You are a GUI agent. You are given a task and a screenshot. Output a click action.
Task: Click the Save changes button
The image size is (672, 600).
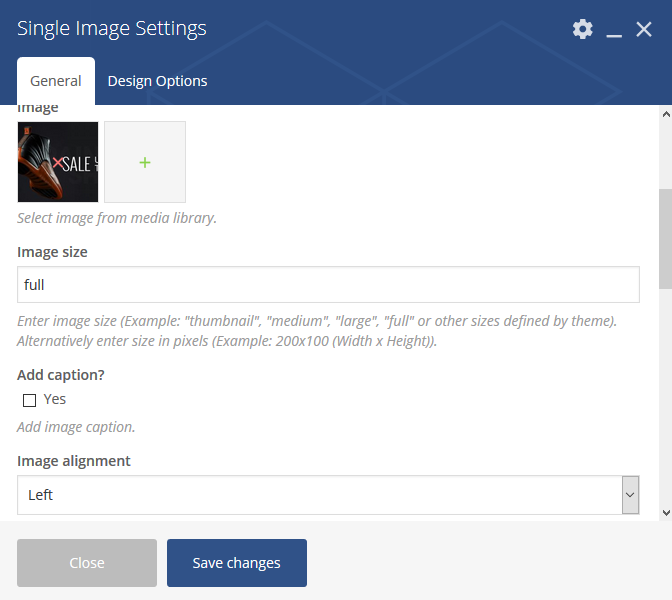pos(237,563)
